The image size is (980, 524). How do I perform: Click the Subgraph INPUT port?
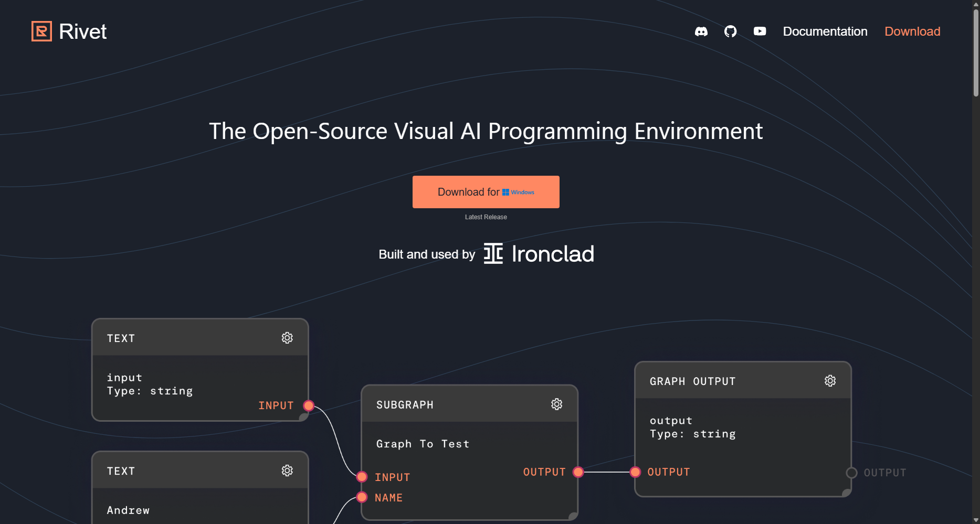(362, 477)
